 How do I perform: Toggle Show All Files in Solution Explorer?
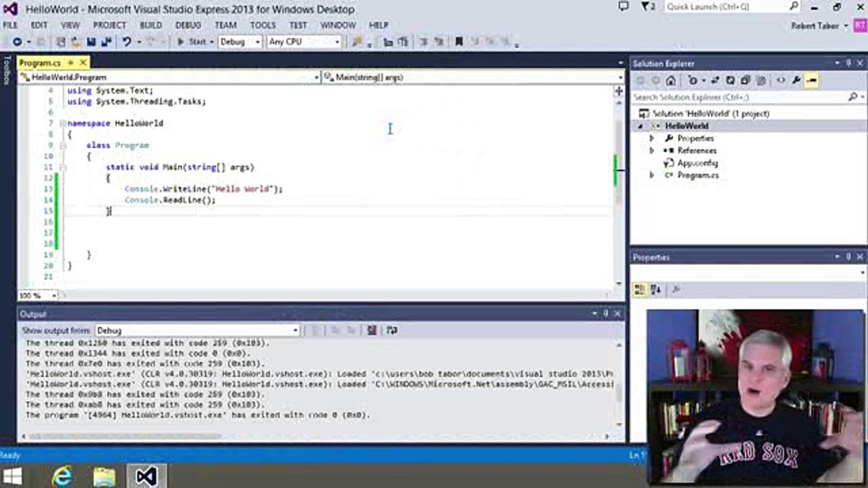(761, 80)
